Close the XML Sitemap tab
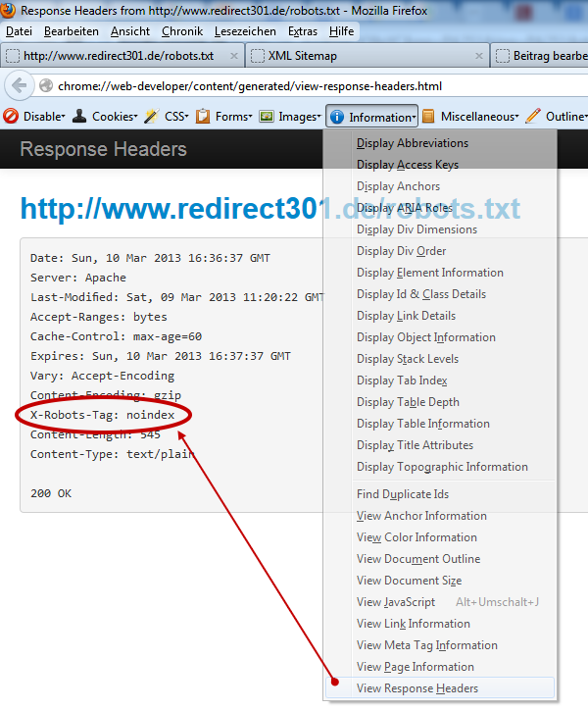This screenshot has height=711, width=588. [479, 56]
